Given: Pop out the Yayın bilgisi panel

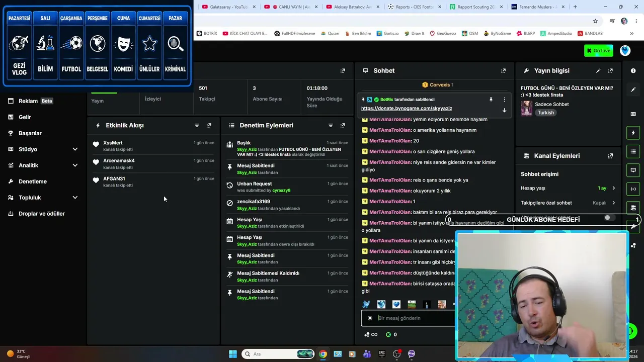Looking at the screenshot, I should click(610, 71).
